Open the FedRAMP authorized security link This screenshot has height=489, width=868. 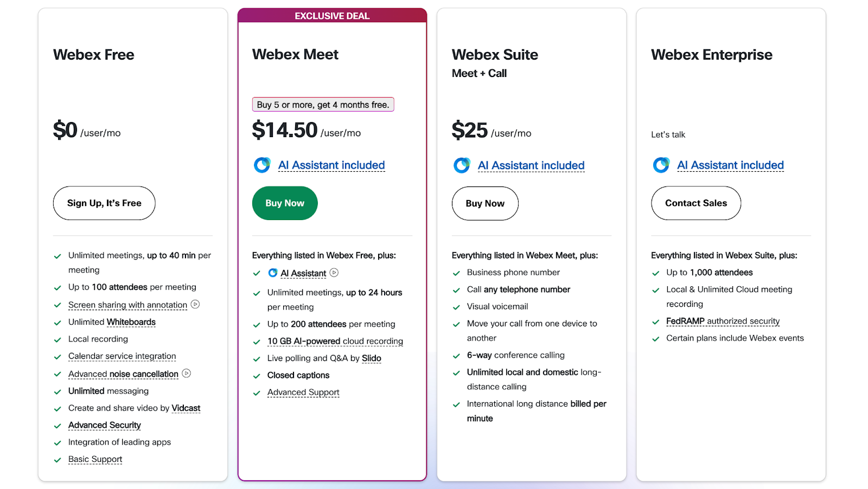(723, 321)
